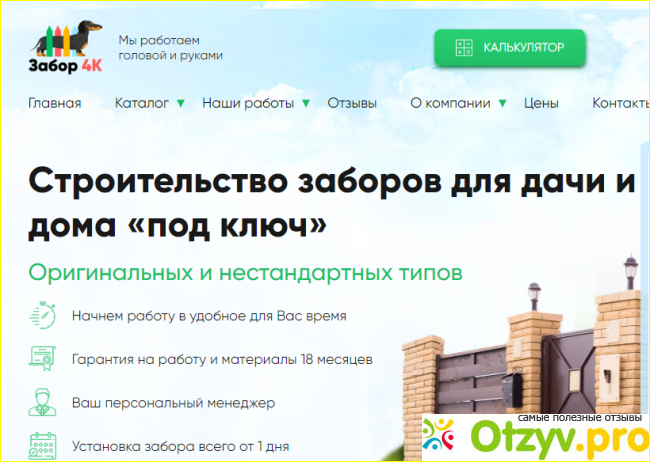Expand the О компании dropdown arrow
The height and width of the screenshot is (462, 650).
coord(502,103)
